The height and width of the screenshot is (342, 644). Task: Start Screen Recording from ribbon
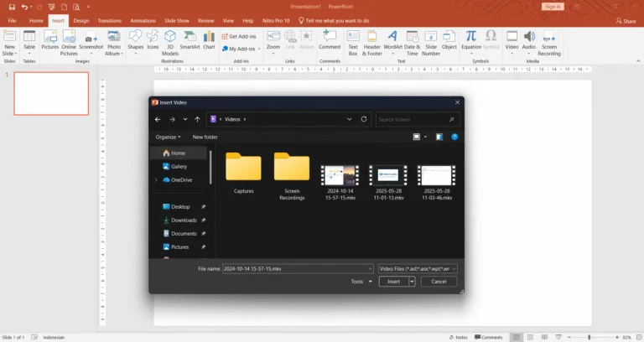(549, 43)
